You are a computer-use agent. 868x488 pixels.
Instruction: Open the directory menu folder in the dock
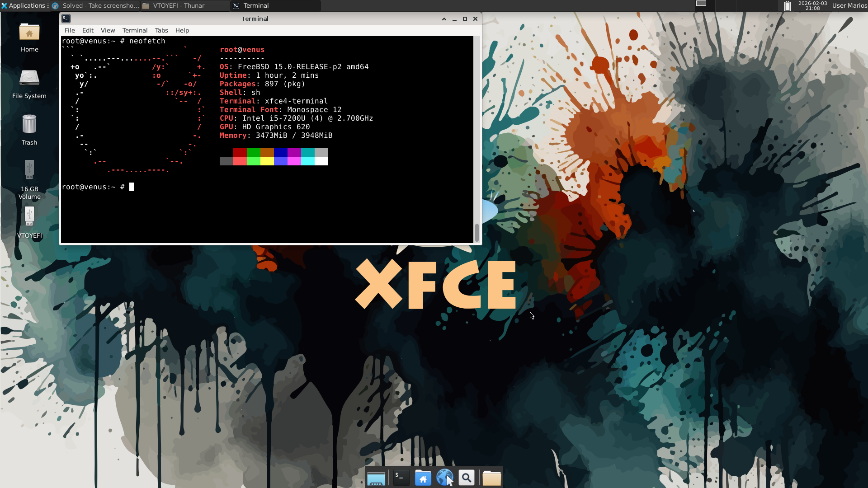point(491,478)
